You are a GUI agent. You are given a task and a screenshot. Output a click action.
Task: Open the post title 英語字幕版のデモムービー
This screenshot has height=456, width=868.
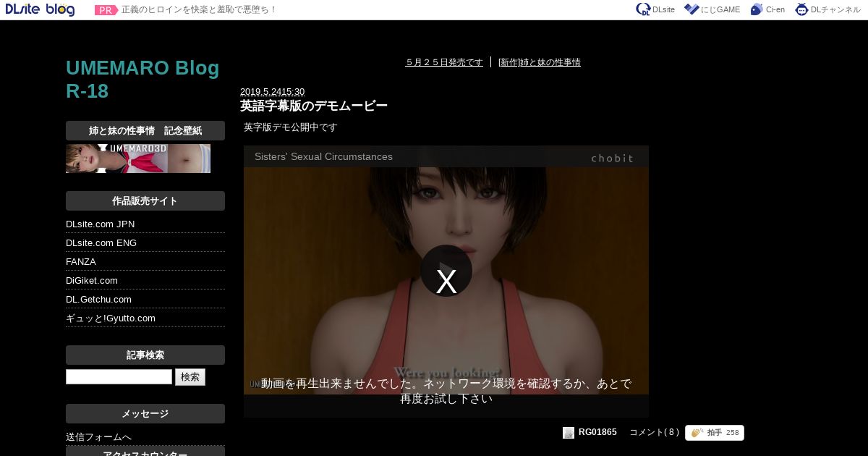tap(314, 106)
